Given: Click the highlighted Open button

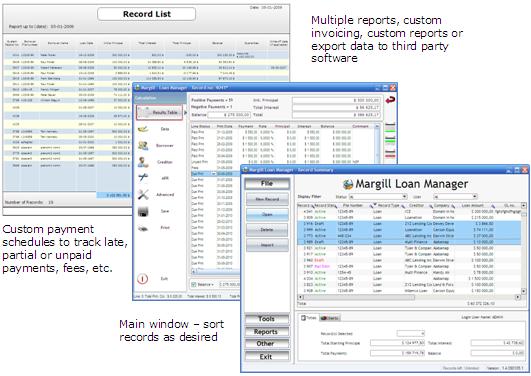Looking at the screenshot, I should pyautogui.click(x=267, y=214).
